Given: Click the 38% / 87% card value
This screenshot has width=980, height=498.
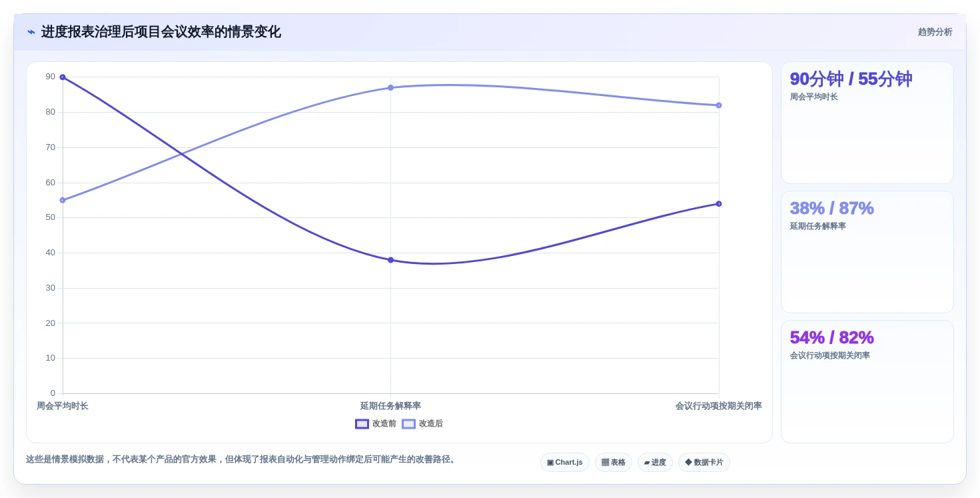Looking at the screenshot, I should click(831, 209).
